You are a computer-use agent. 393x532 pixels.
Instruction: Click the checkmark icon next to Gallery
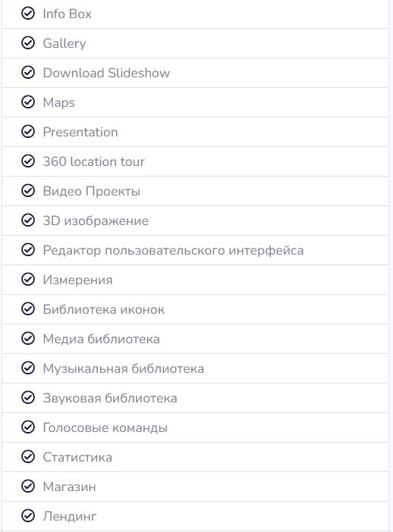(28, 43)
